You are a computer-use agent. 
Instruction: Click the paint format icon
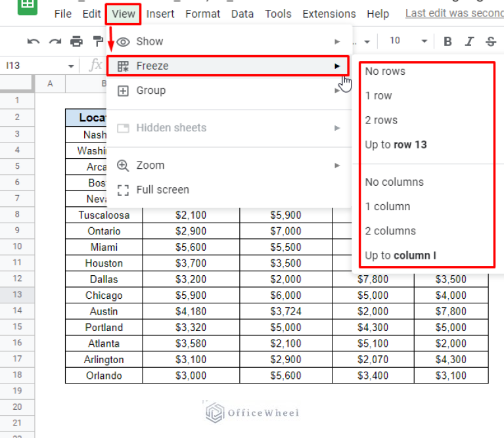pos(99,41)
